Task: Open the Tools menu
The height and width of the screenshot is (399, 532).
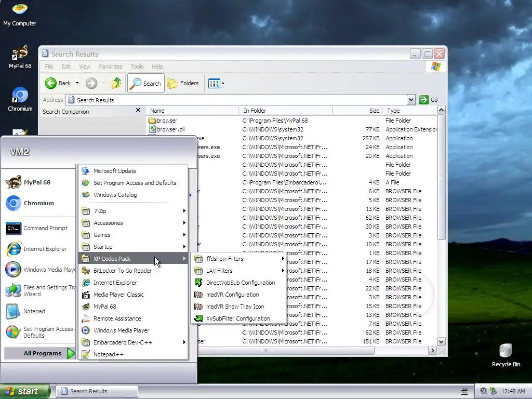Action: (x=137, y=66)
